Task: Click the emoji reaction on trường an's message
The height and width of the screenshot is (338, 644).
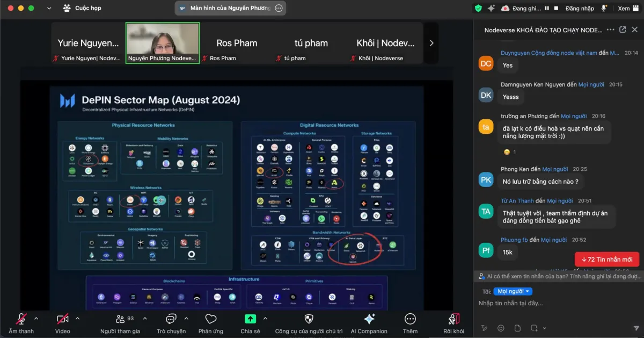Action: pos(509,152)
